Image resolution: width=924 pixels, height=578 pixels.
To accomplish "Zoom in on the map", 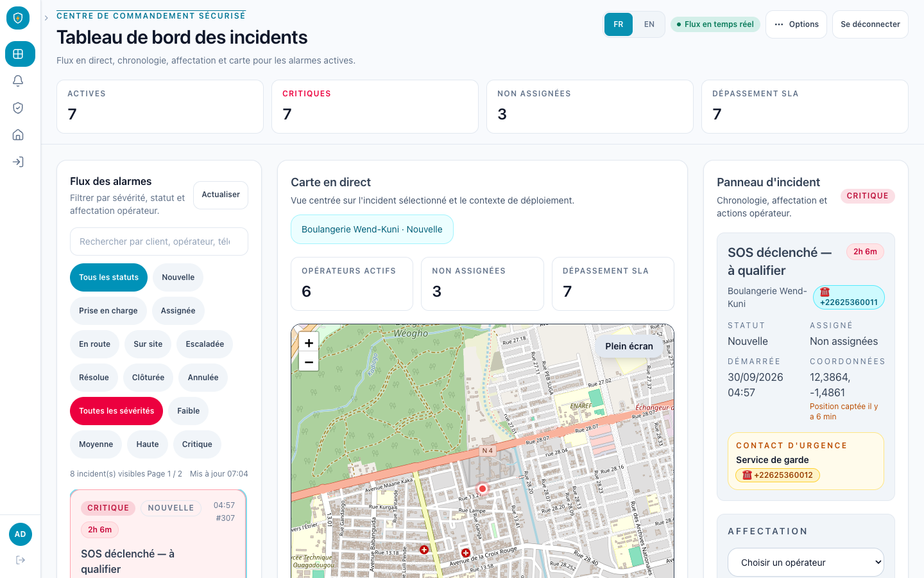I will point(309,343).
